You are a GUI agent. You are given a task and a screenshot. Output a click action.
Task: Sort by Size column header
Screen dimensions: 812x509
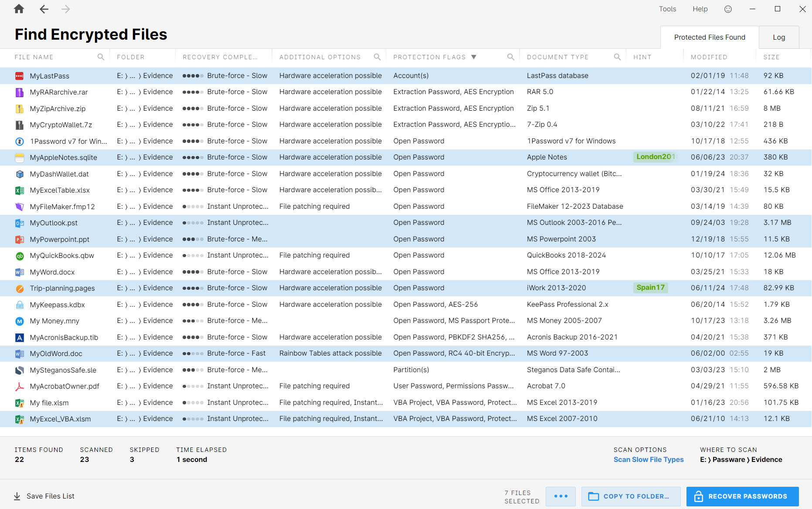pos(771,57)
